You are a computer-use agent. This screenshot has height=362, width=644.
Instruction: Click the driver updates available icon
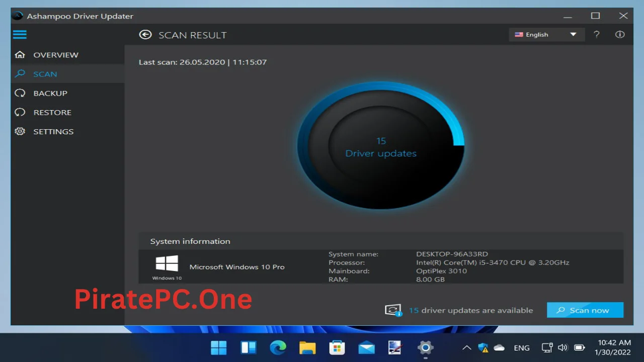(393, 310)
